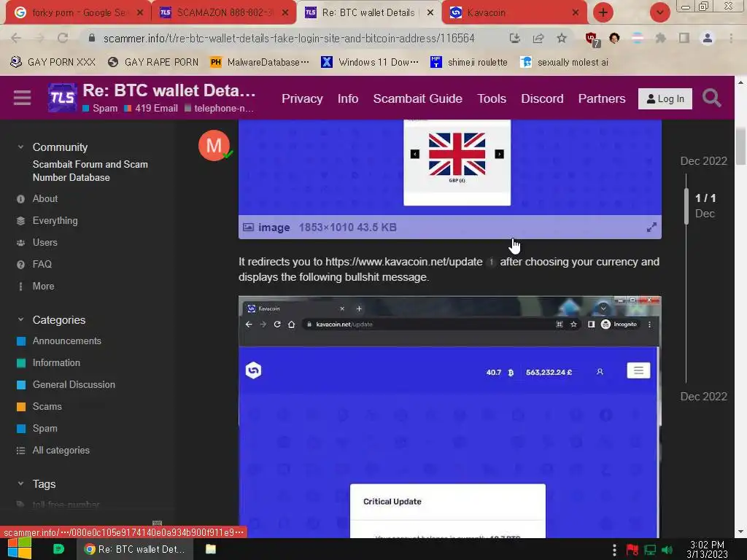The width and height of the screenshot is (747, 560).
Task: Open the Kavacoin critical update screenshot
Action: click(x=449, y=417)
